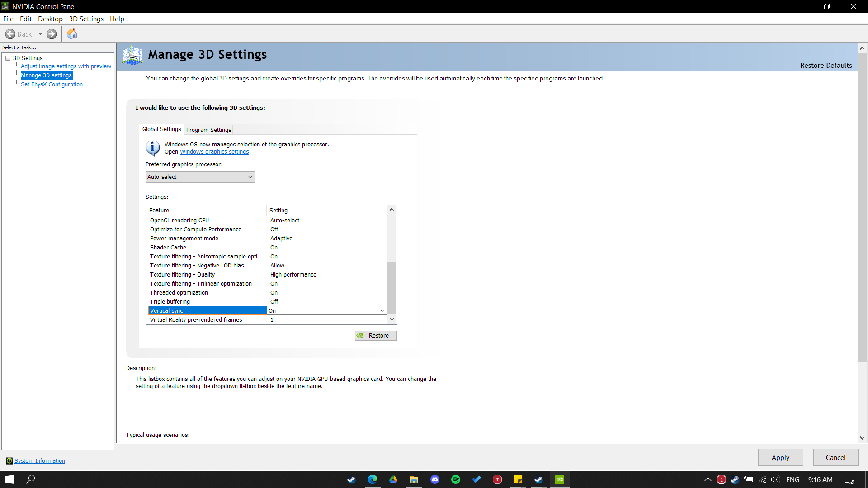Open Microsoft Edge from the taskbar
868x488 pixels.
tap(372, 479)
